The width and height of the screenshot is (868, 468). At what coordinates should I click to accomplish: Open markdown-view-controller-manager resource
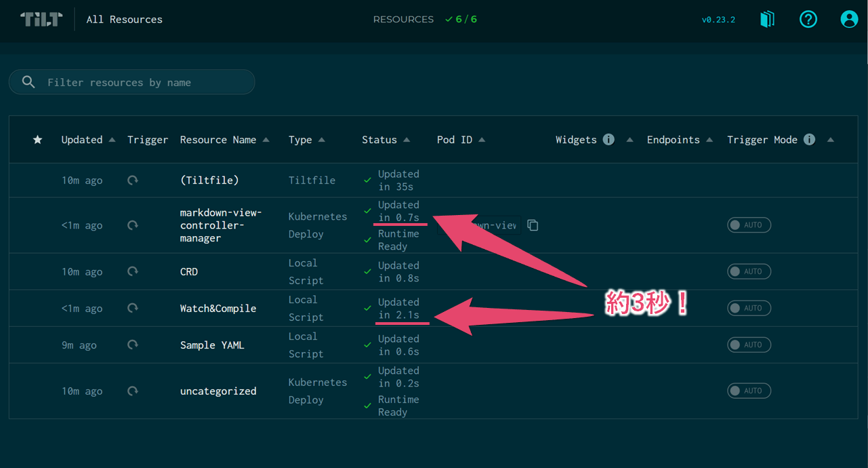(220, 225)
